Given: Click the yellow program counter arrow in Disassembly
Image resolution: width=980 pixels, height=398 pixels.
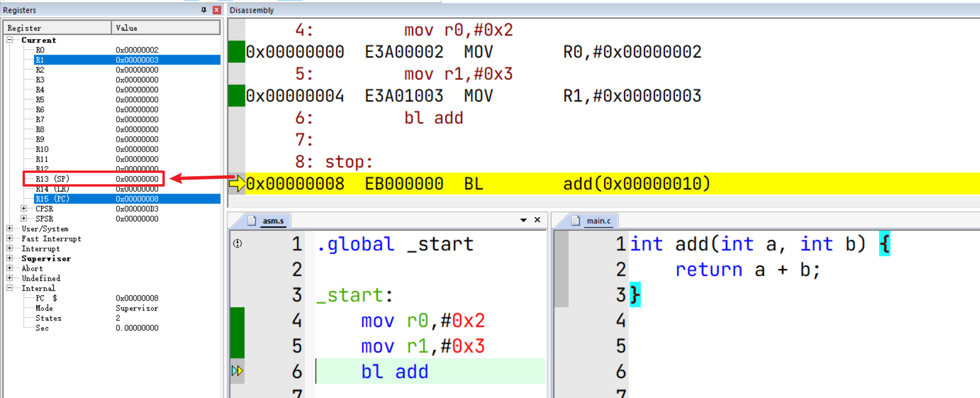Looking at the screenshot, I should coord(237,183).
